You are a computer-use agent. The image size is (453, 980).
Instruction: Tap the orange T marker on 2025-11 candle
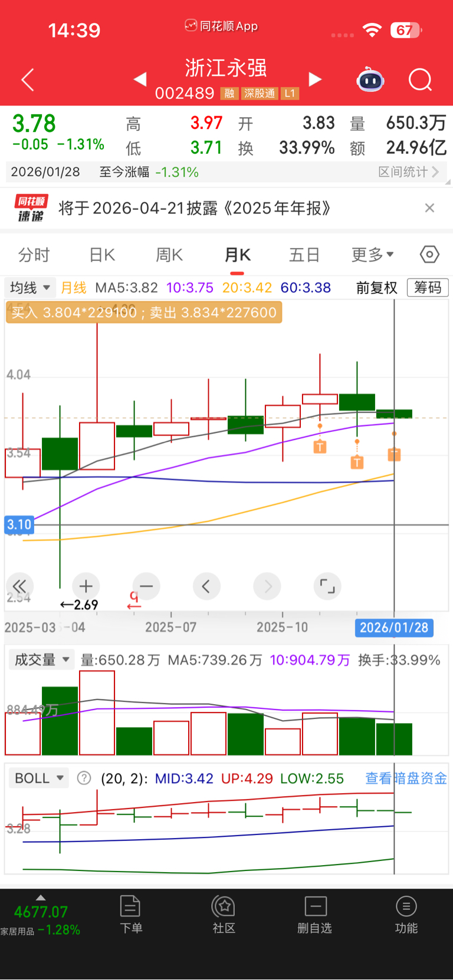coord(320,446)
